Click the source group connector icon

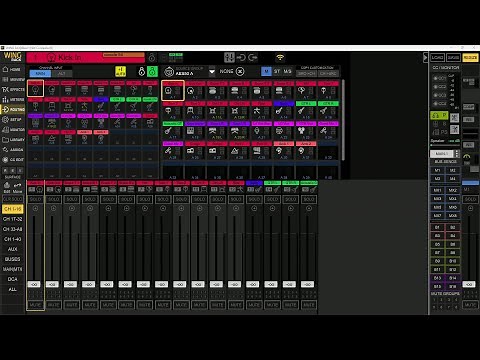coord(169,71)
